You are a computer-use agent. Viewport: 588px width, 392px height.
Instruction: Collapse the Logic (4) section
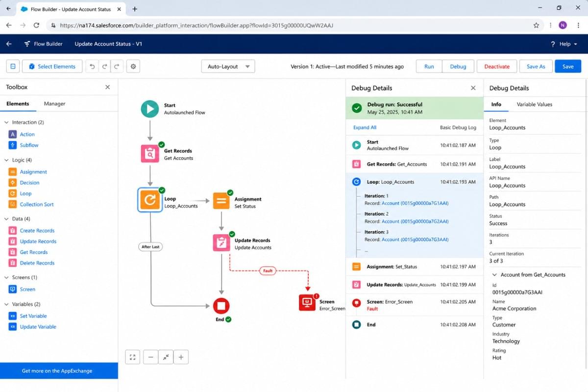click(6, 160)
